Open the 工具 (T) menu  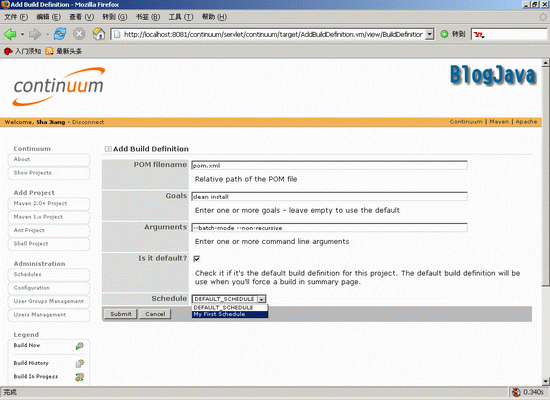click(x=181, y=17)
